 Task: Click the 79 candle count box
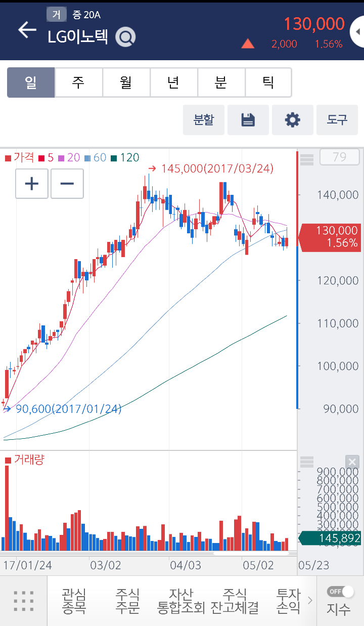coord(340,157)
